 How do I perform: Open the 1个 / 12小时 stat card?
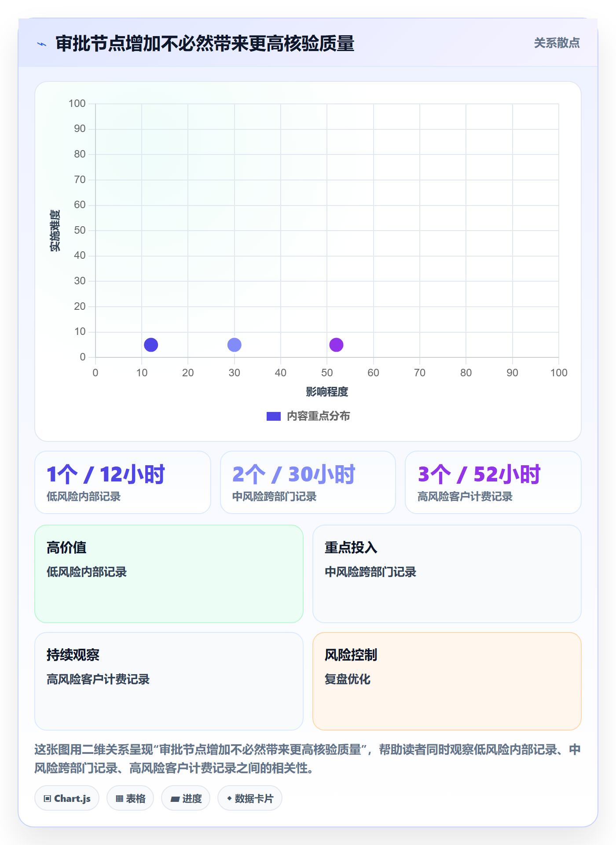[x=123, y=482]
